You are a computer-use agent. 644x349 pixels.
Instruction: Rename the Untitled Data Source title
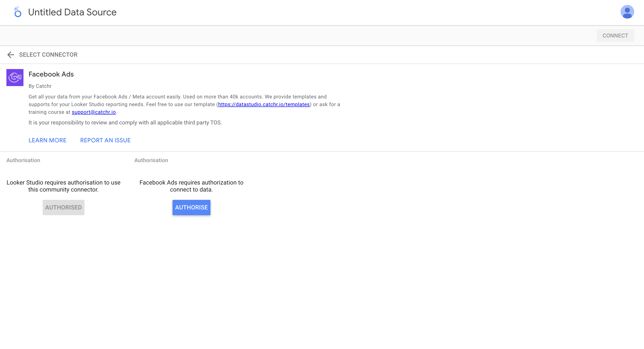72,12
